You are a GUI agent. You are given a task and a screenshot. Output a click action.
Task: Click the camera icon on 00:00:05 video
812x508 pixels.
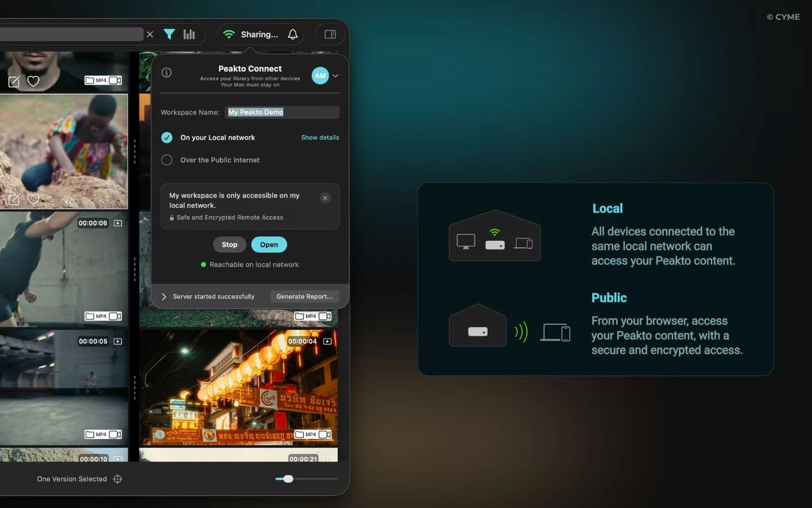click(x=115, y=435)
